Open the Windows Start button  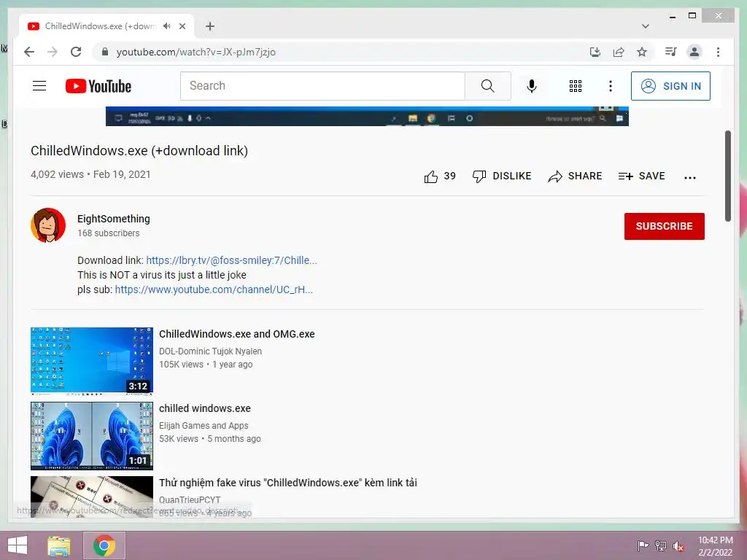[x=18, y=545]
